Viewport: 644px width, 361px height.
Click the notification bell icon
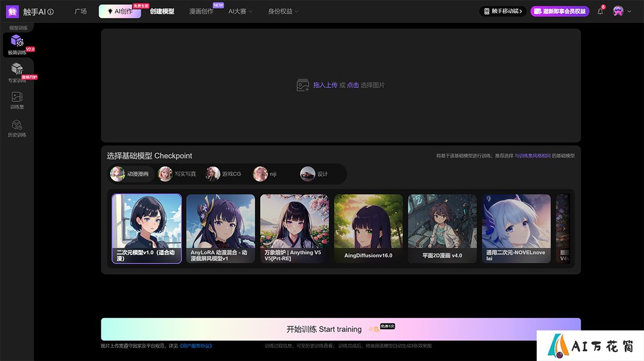click(x=600, y=11)
